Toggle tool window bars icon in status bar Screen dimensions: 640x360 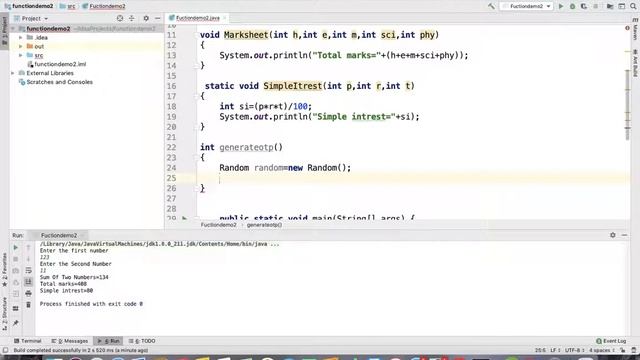click(5, 350)
